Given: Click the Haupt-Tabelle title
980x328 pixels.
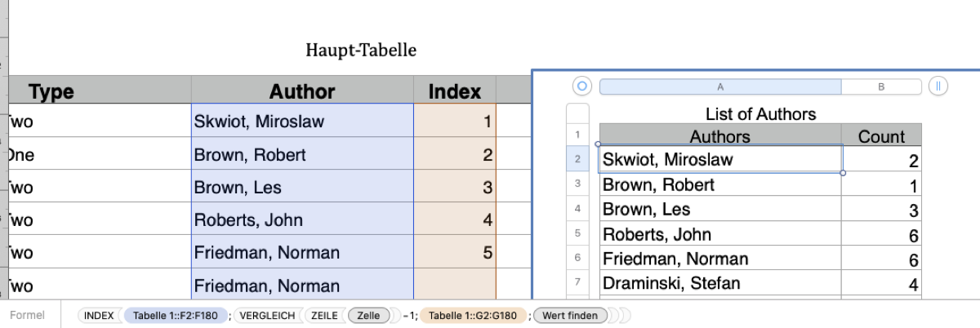Looking at the screenshot, I should 361,51.
